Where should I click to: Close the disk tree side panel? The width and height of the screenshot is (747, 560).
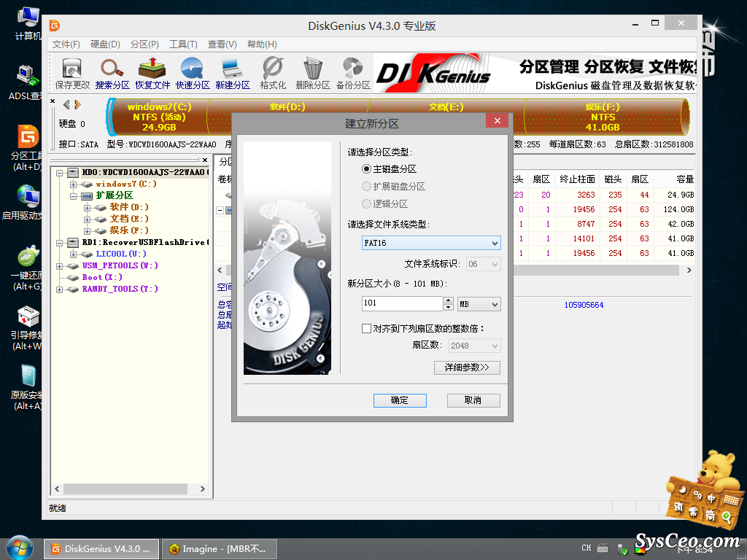tap(205, 160)
